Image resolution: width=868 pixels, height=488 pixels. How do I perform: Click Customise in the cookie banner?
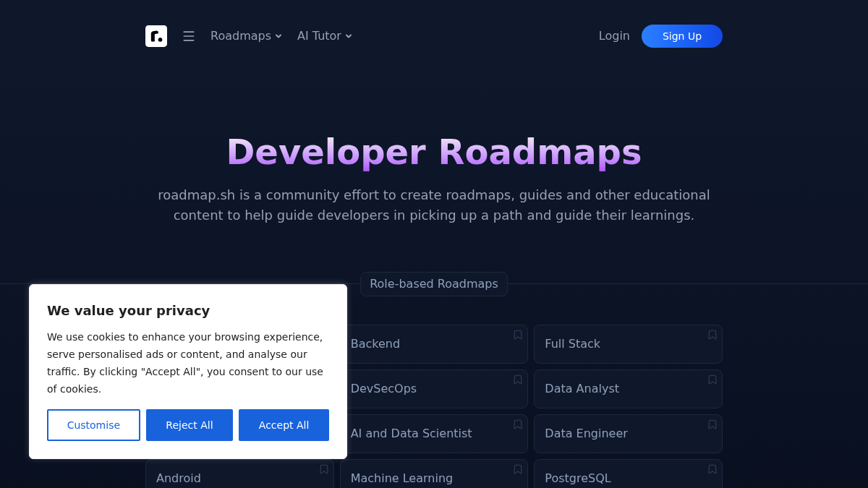(x=93, y=425)
